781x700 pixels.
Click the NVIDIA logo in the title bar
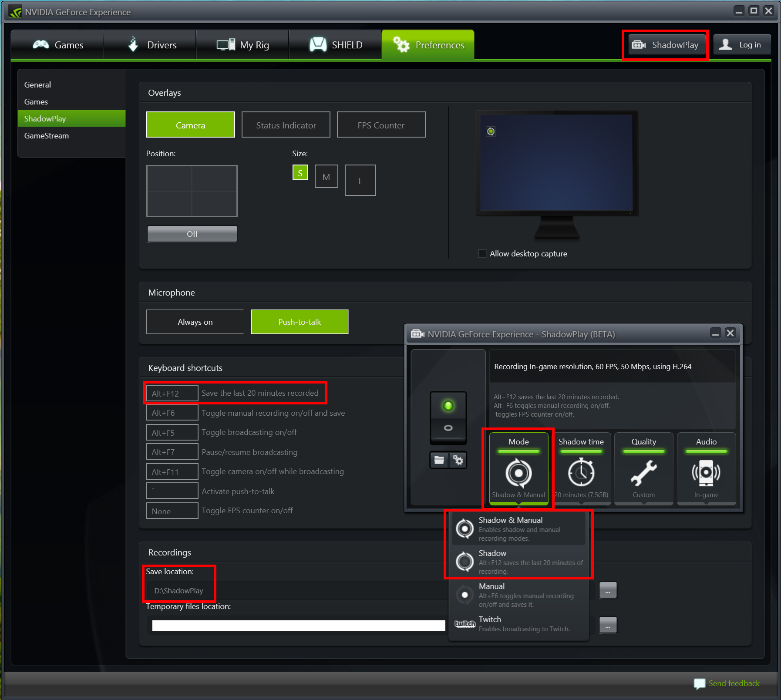pos(15,12)
